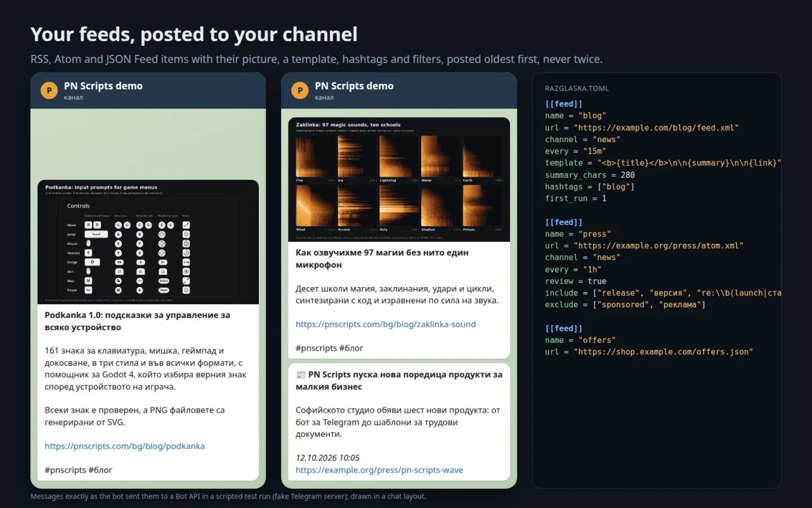Click the 'exclude = ["sponsored", "реклама"]' line
This screenshot has height=508, width=812.
[625, 305]
